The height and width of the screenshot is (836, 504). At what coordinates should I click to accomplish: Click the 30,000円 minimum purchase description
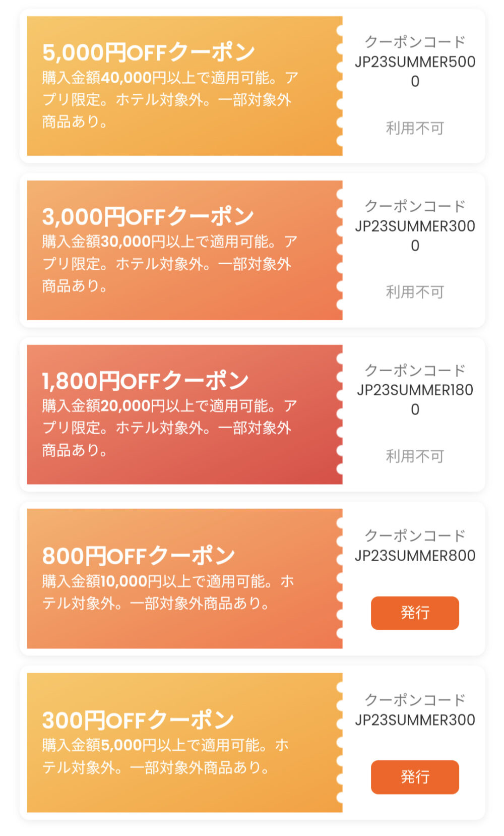169,264
